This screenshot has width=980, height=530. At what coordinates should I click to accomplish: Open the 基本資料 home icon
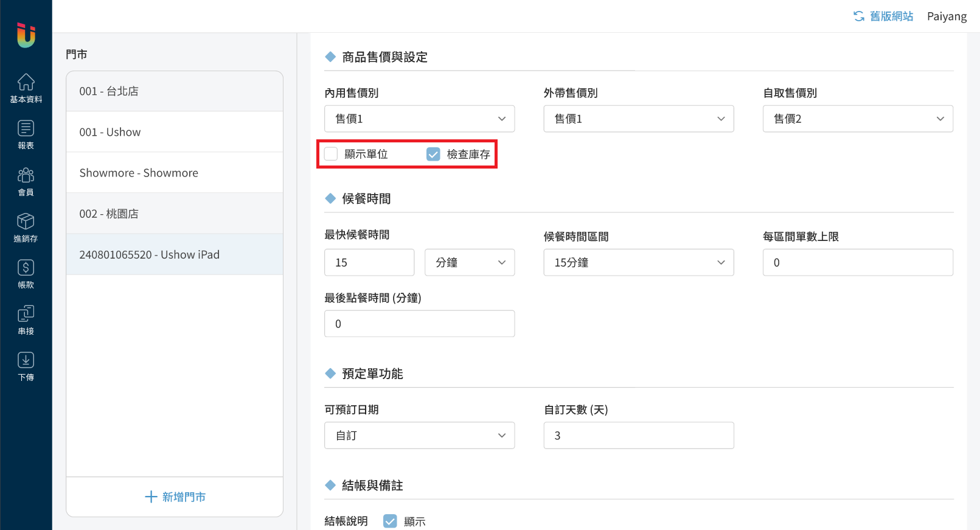point(26,82)
